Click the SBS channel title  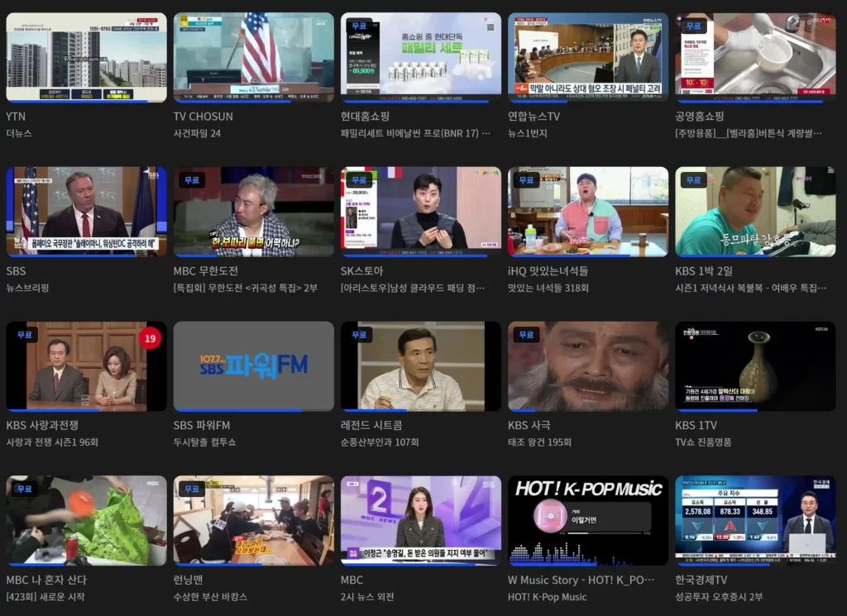(17, 271)
